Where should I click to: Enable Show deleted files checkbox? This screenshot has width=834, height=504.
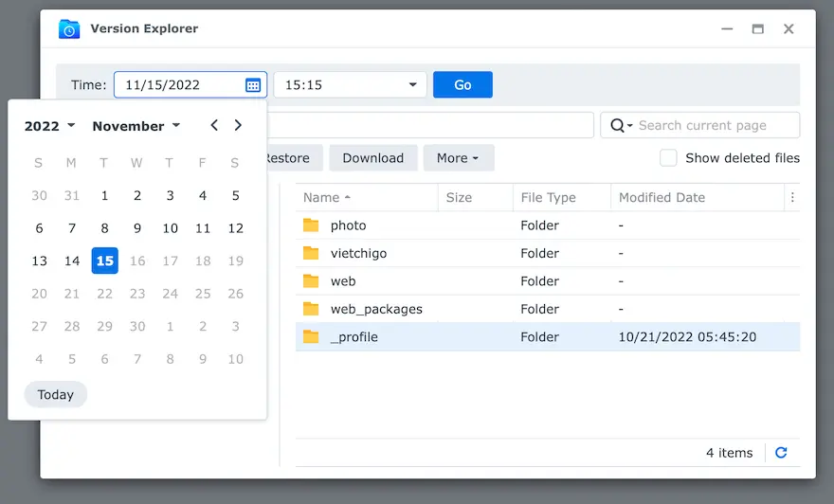pyautogui.click(x=668, y=158)
